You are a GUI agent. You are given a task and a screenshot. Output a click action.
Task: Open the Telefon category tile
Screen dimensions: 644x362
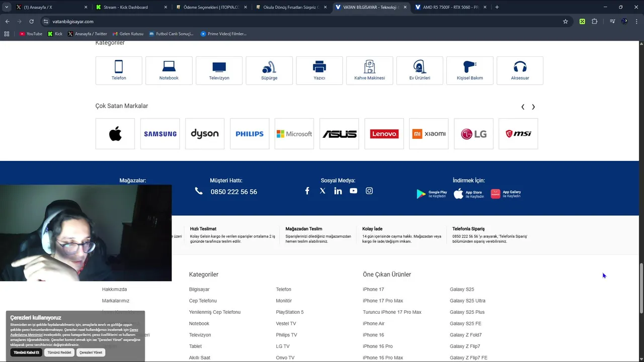(x=119, y=70)
